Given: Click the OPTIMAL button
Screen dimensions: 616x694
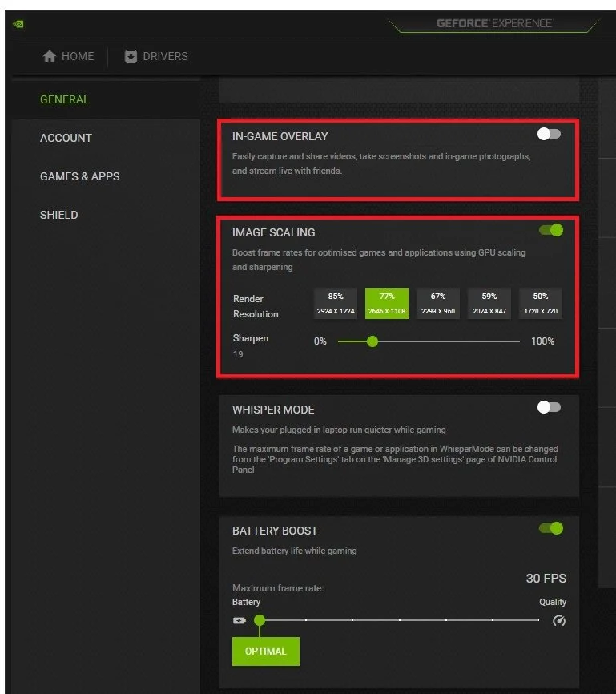Looking at the screenshot, I should click(265, 652).
